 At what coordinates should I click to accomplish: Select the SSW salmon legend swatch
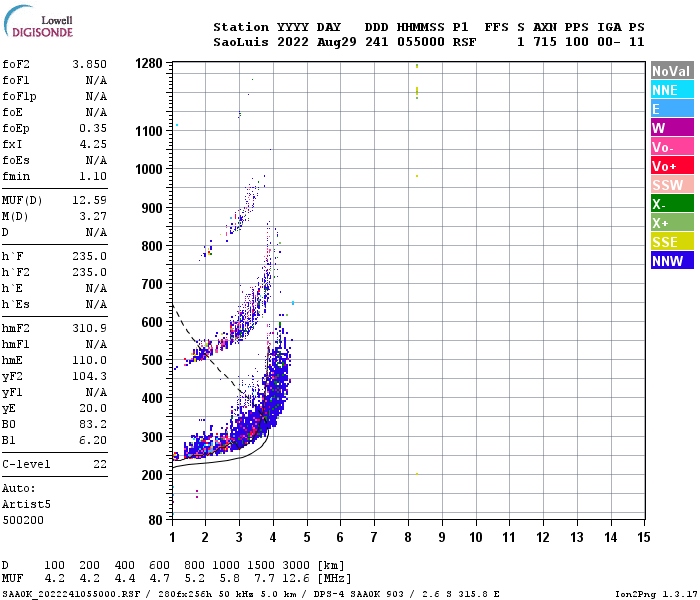[x=672, y=185]
